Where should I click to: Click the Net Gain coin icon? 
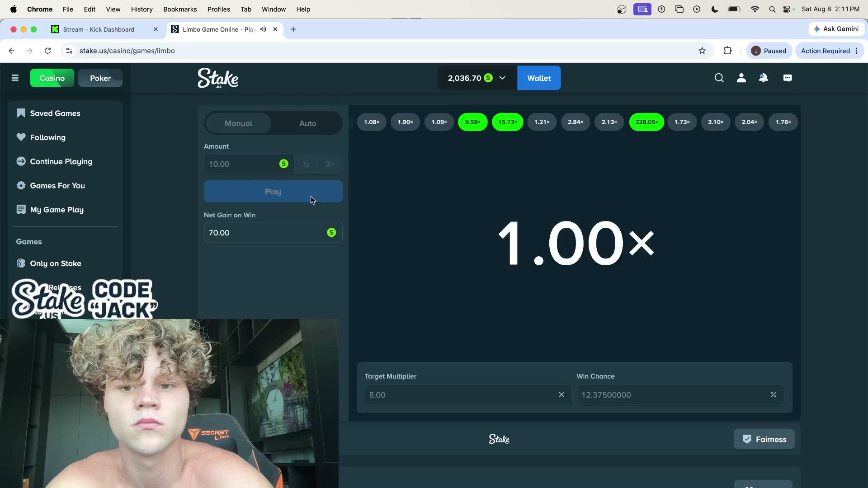[331, 232]
